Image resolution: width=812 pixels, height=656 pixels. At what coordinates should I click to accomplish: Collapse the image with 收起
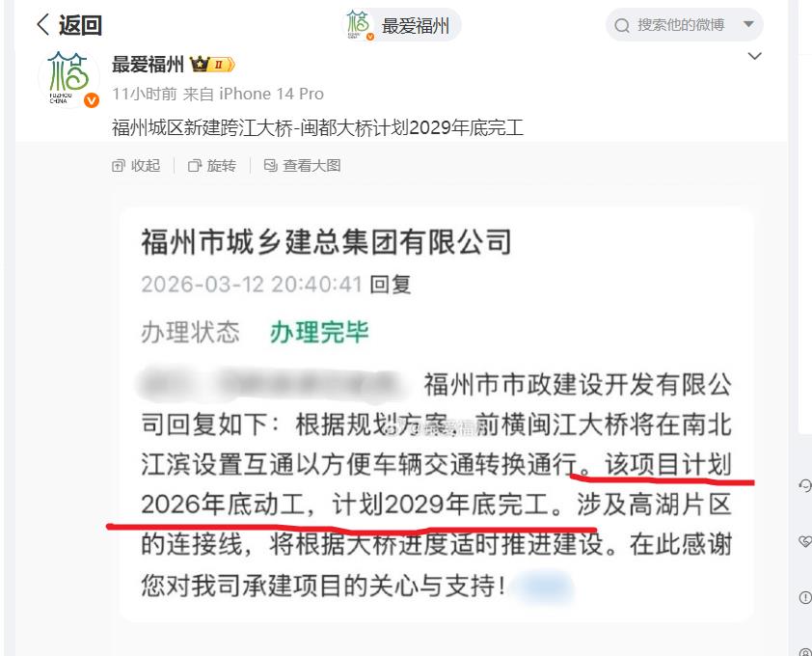(x=136, y=165)
